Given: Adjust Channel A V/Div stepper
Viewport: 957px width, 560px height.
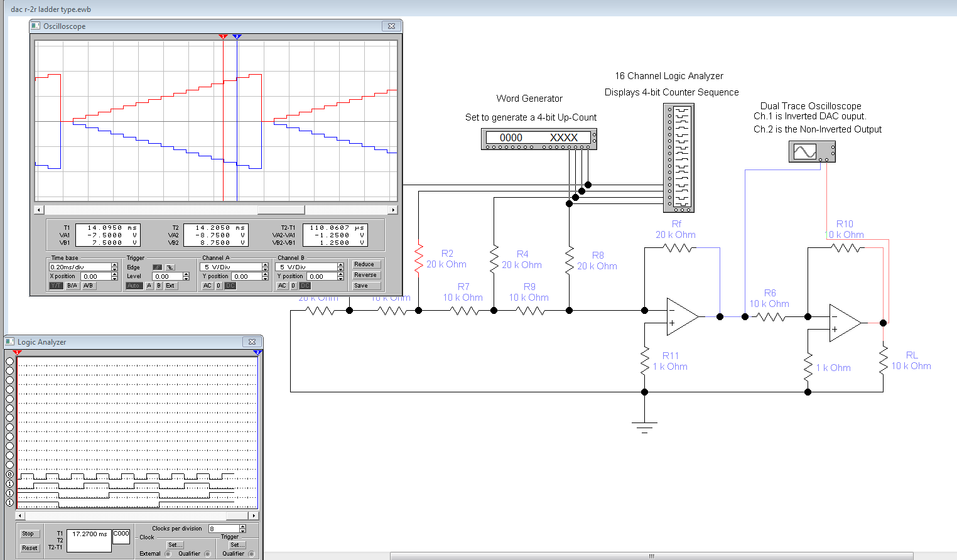Looking at the screenshot, I should point(265,267).
